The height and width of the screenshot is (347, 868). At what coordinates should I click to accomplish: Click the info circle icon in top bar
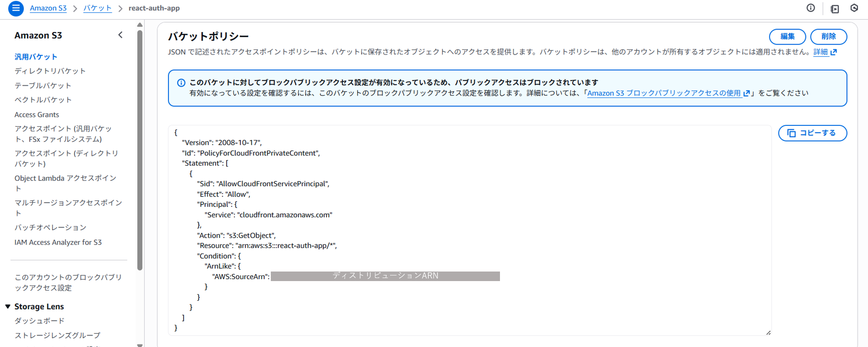[x=811, y=8]
